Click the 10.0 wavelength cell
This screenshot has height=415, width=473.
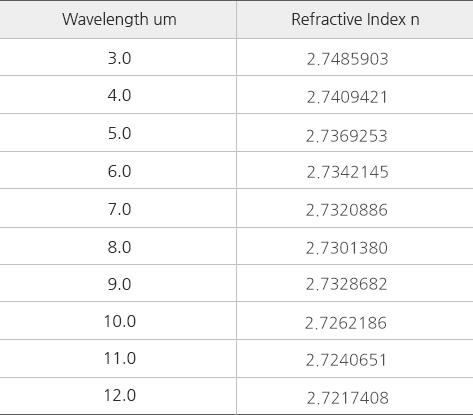120,321
